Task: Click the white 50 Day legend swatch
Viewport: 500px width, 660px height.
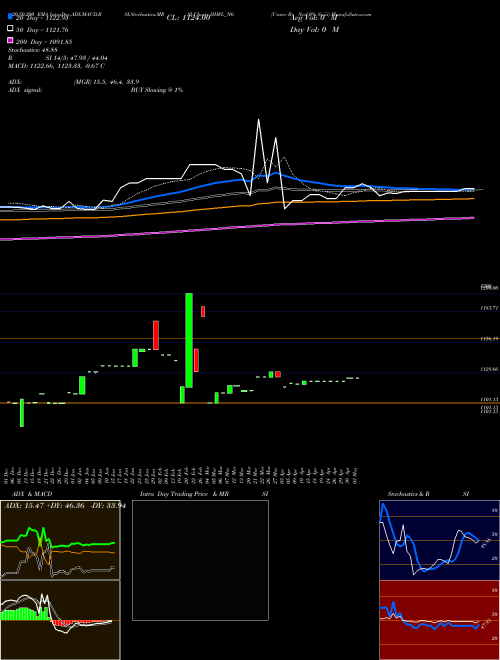Action: 10,29
